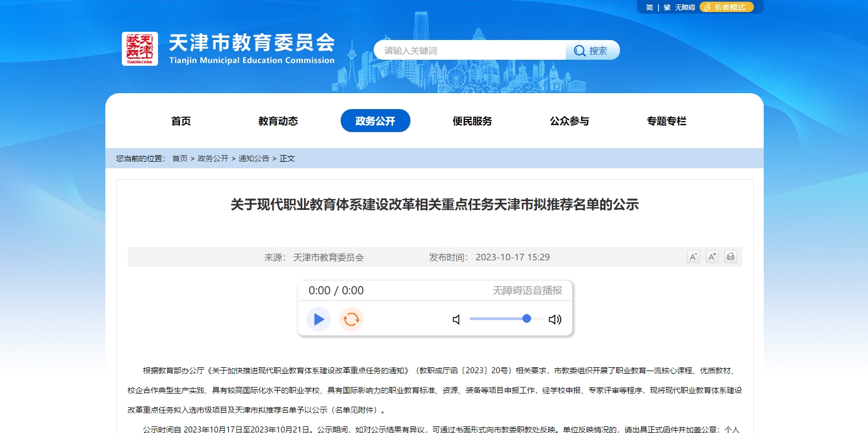
Task: Click 通知公告 in the breadcrumb
Action: click(x=253, y=158)
